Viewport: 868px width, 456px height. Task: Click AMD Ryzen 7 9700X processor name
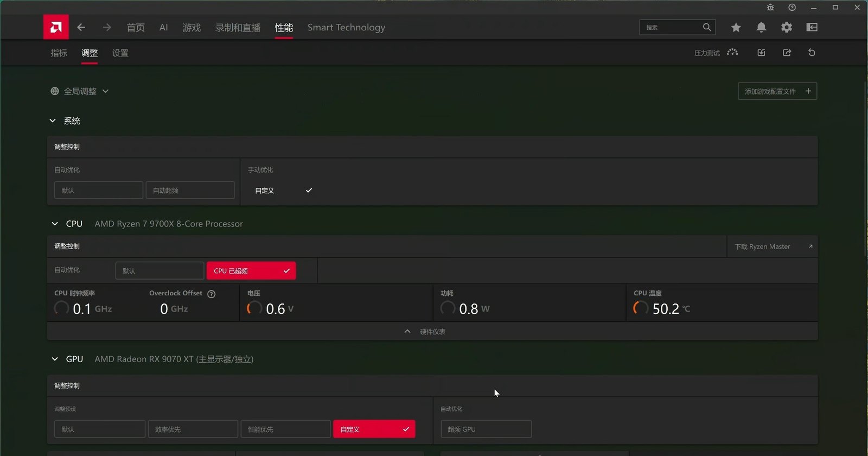coord(169,224)
